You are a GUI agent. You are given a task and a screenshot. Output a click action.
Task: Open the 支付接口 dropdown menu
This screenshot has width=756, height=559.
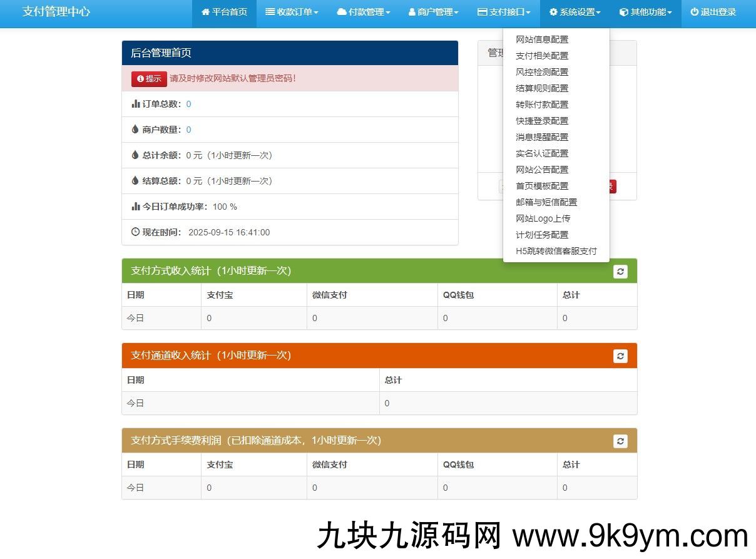click(x=504, y=13)
